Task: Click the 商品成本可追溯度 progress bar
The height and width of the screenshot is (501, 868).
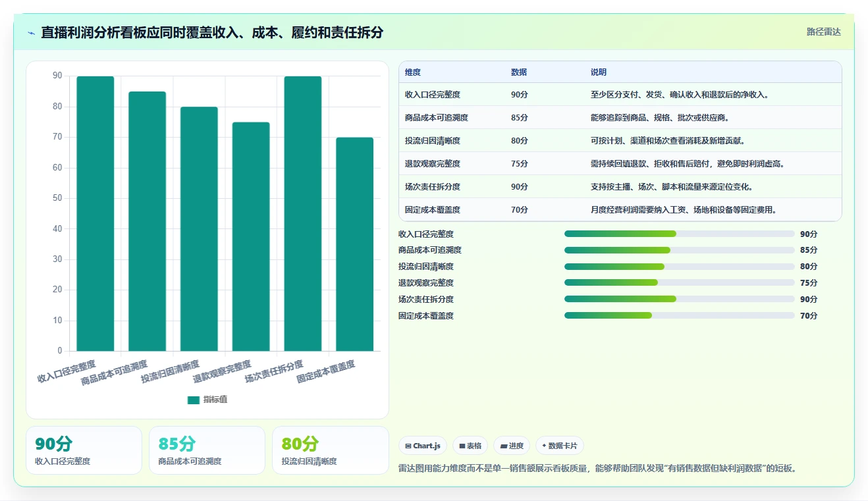Action: click(679, 250)
